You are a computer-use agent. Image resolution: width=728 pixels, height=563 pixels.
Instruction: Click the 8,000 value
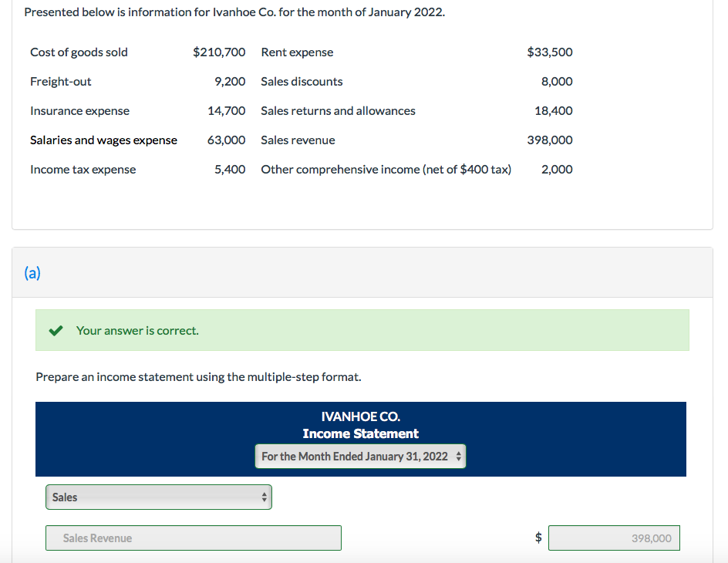(557, 82)
